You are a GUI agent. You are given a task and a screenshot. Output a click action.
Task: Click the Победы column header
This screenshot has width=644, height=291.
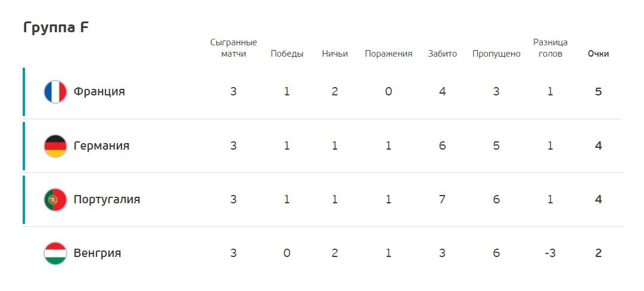pos(287,54)
